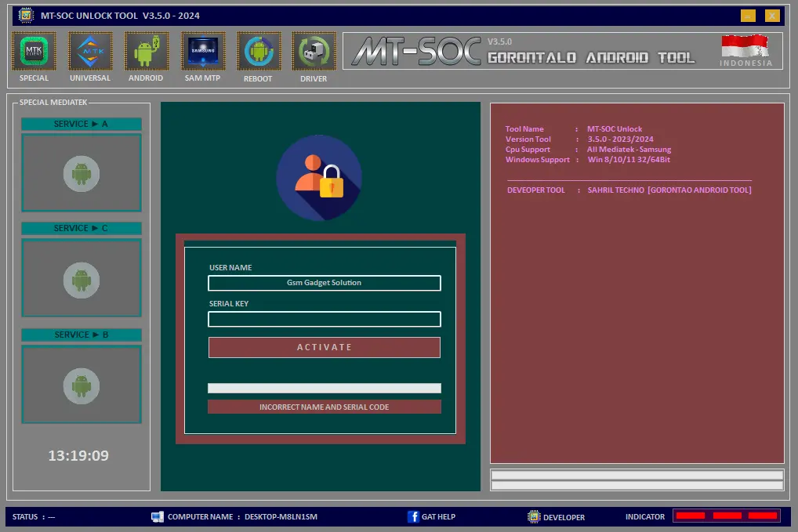The width and height of the screenshot is (798, 532).
Task: Click the SAHRIL TECHNO developer text
Action: tap(669, 190)
